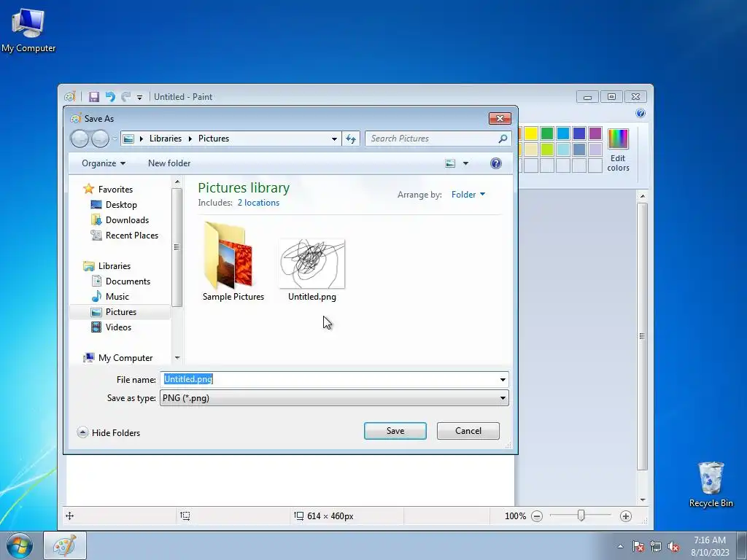Select Recent Places in Favorites

(x=132, y=236)
